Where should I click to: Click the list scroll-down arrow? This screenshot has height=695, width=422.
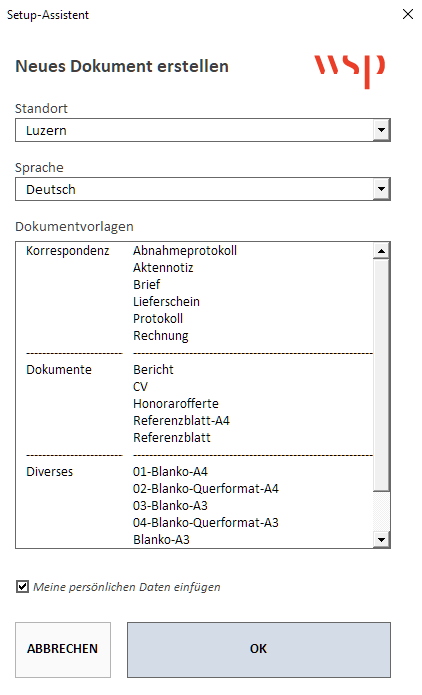click(x=381, y=539)
